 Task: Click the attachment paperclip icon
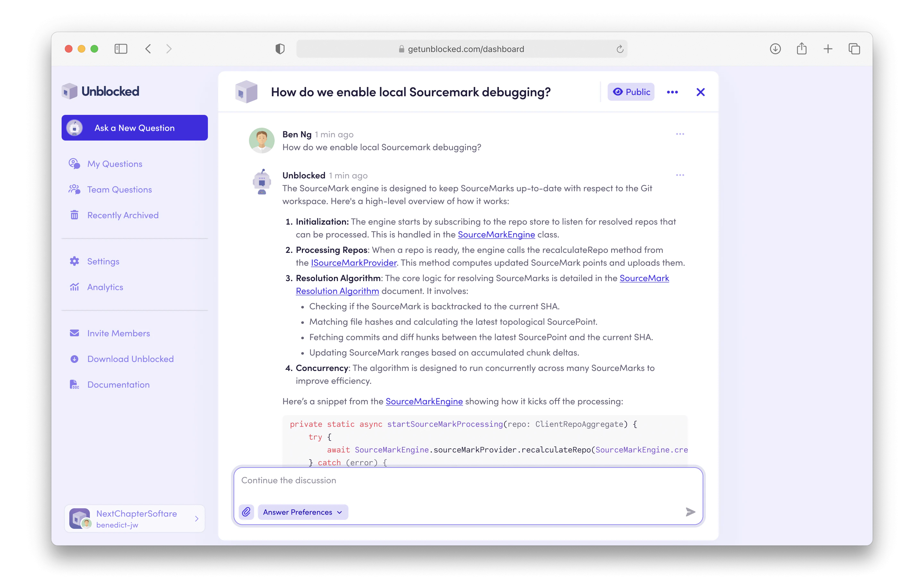coord(246,512)
